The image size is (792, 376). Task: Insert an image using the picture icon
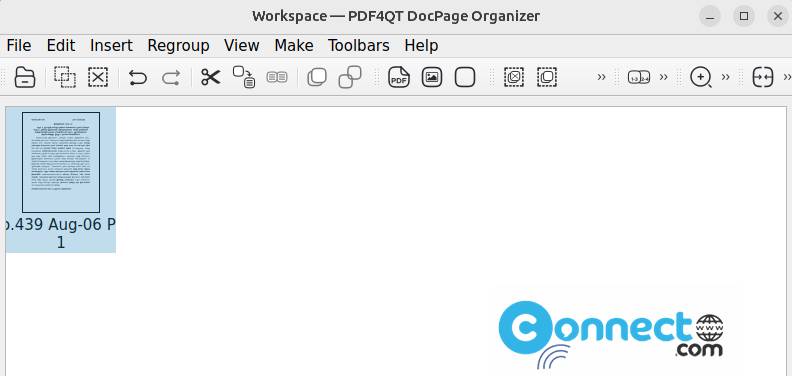tap(432, 77)
